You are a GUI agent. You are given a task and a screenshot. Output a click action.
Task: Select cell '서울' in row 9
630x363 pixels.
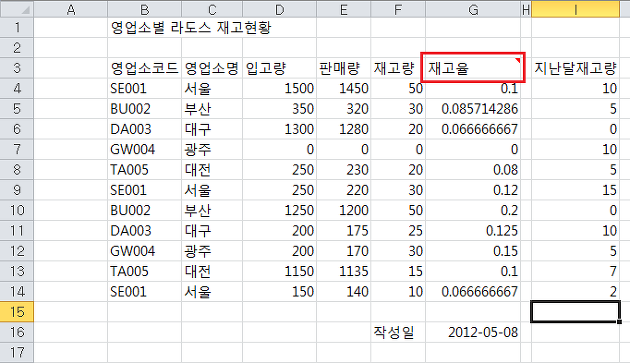(212, 190)
